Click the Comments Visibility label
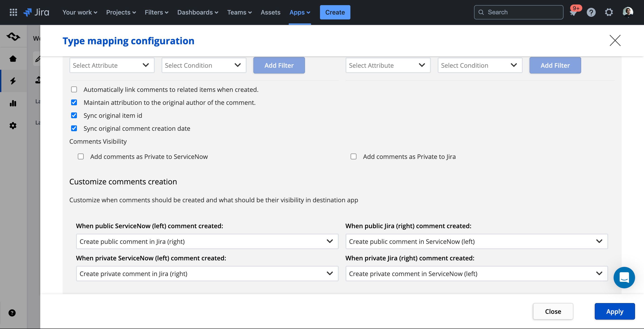 tap(98, 142)
